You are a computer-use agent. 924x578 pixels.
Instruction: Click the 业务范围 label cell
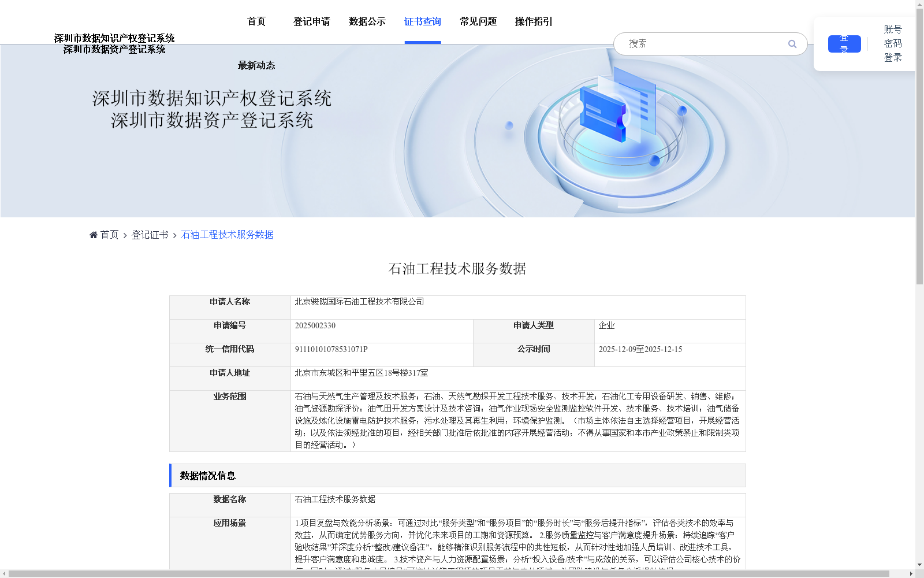click(x=230, y=421)
